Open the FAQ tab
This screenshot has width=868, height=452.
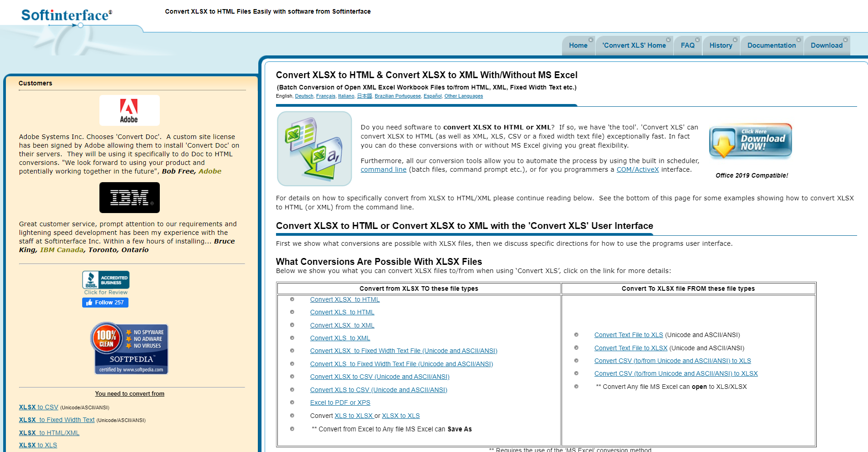click(687, 45)
